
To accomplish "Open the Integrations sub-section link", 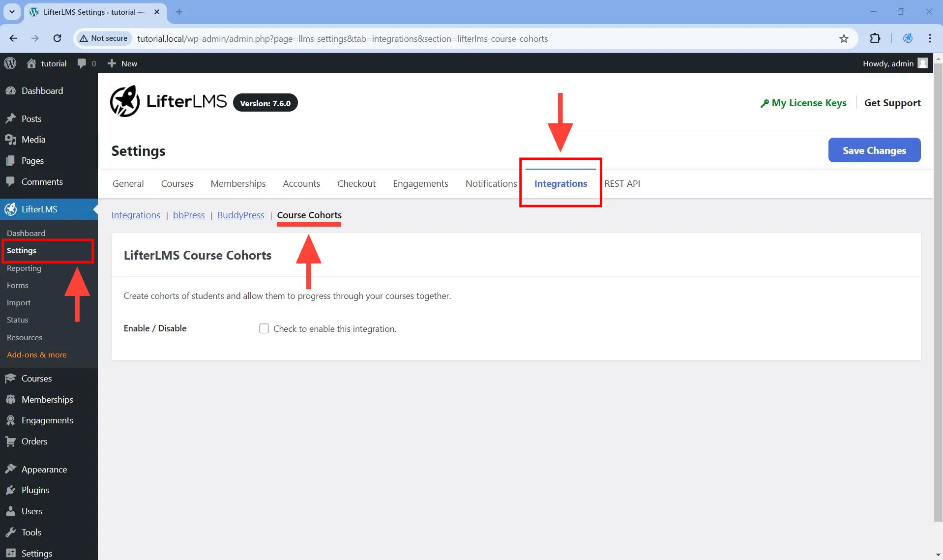I will point(136,215).
